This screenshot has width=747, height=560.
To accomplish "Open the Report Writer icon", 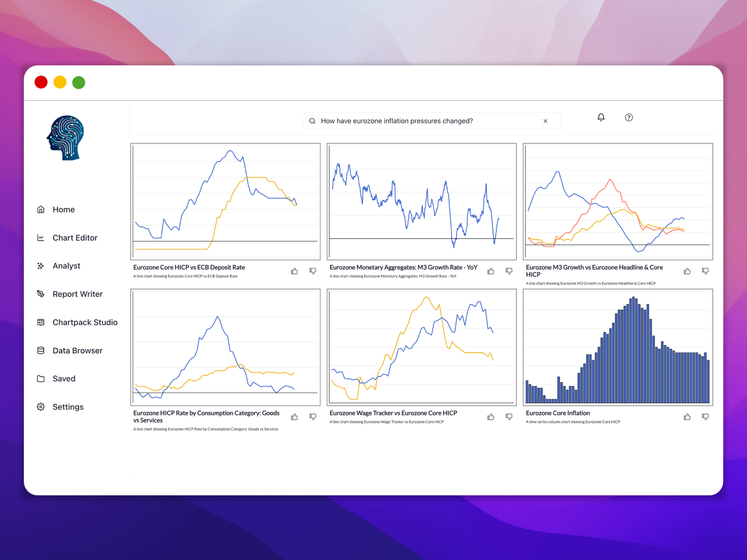I will pos(41,294).
